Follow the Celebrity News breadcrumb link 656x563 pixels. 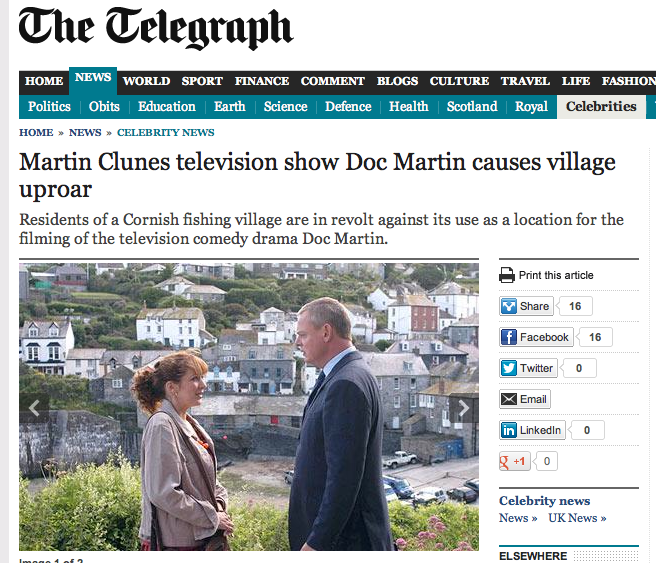[166, 133]
